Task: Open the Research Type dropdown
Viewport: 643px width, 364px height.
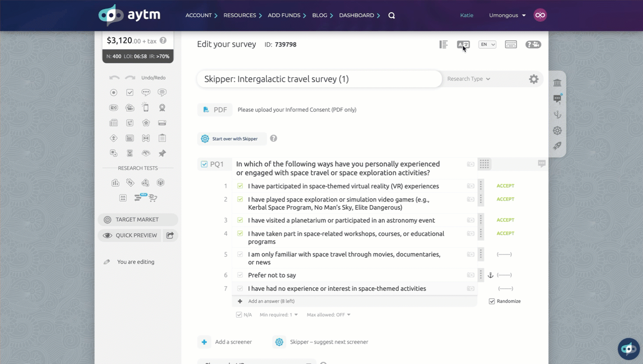Action: 468,79
